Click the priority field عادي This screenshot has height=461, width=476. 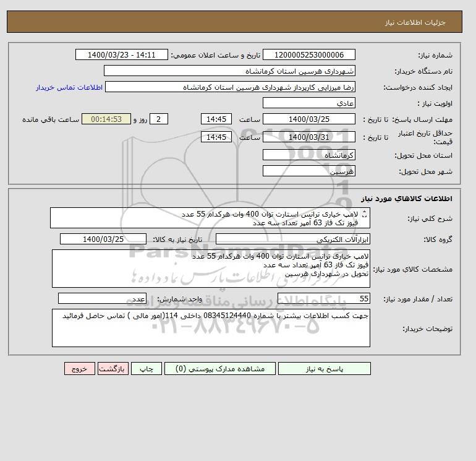pos(308,103)
